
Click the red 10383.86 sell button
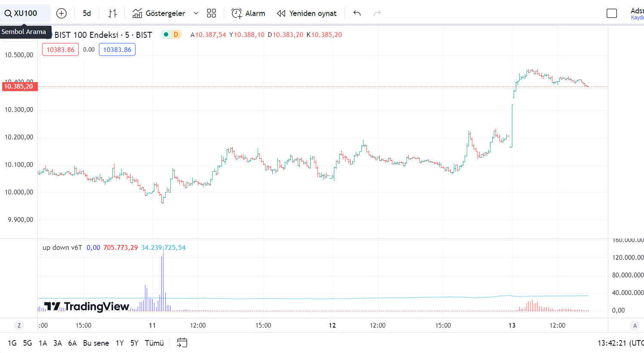pyautogui.click(x=60, y=50)
